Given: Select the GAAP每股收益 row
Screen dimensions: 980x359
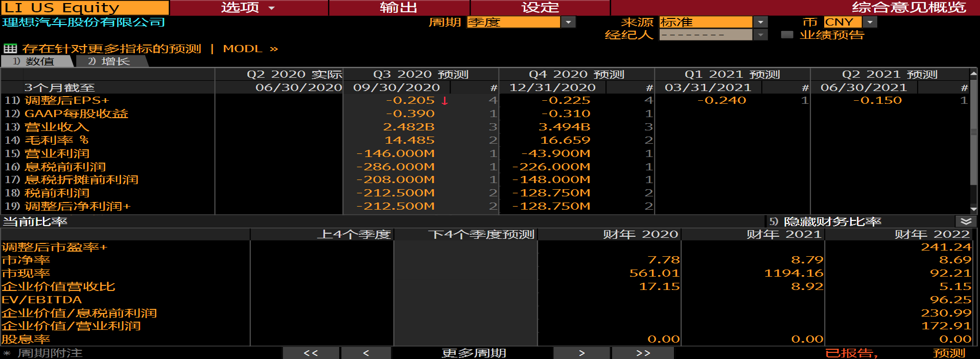Looking at the screenshot, I should click(x=77, y=114).
